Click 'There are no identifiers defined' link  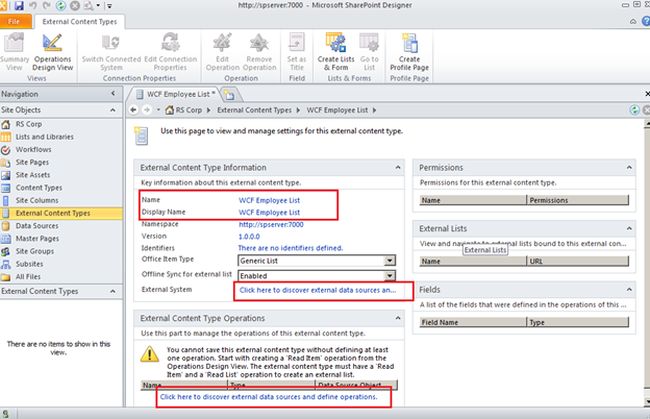pyautogui.click(x=291, y=248)
